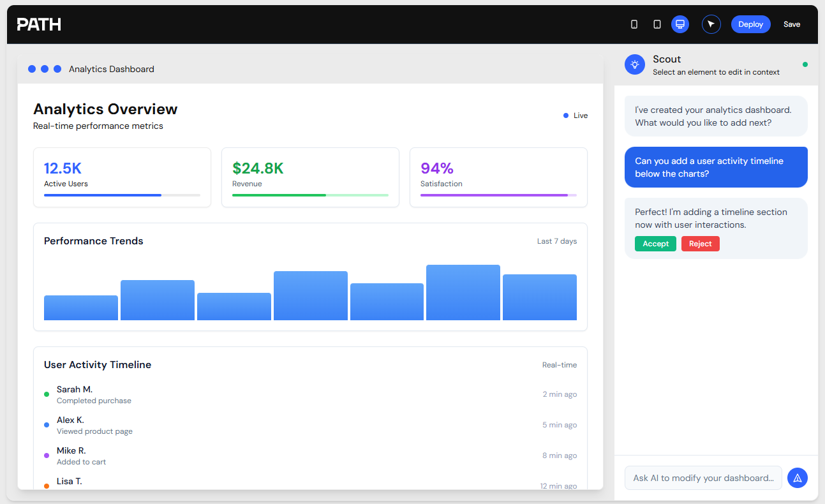
Task: Select the 12.5K Active Users card
Action: pos(122,177)
